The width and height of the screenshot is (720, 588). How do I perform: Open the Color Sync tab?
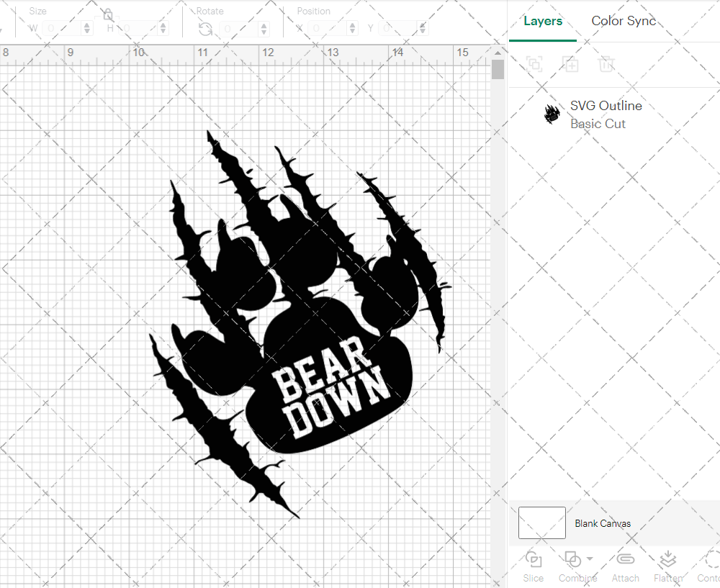coord(624,21)
